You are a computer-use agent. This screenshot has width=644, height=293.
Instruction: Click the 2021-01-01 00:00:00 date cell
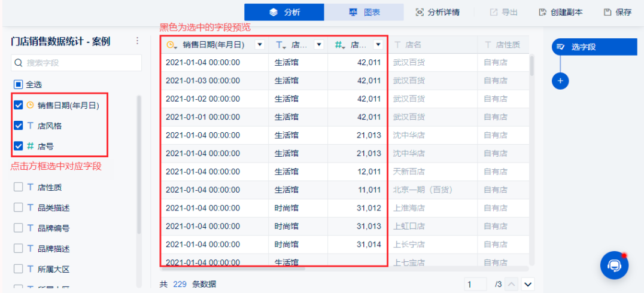pos(214,117)
